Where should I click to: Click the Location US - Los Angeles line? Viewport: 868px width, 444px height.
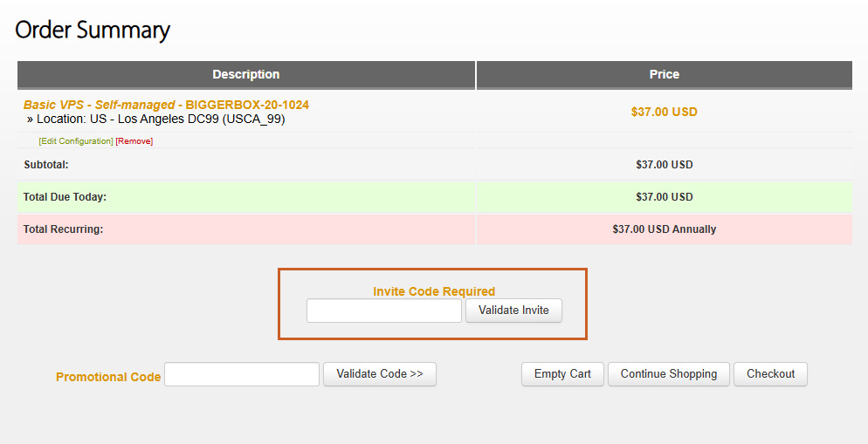tap(161, 120)
